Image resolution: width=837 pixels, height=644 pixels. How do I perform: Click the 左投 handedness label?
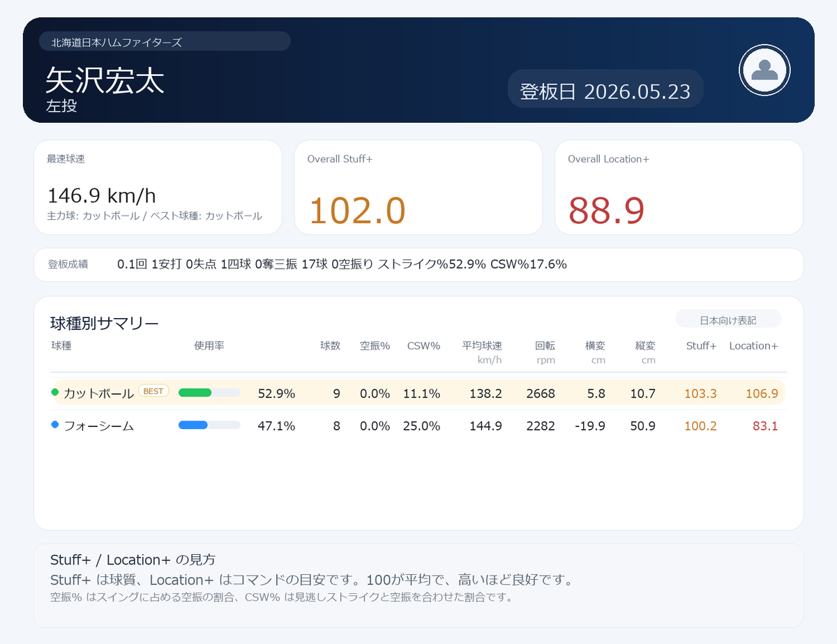[61, 106]
